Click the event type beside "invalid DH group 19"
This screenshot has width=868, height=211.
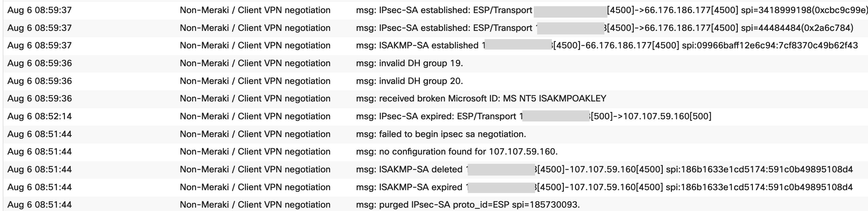pos(255,63)
